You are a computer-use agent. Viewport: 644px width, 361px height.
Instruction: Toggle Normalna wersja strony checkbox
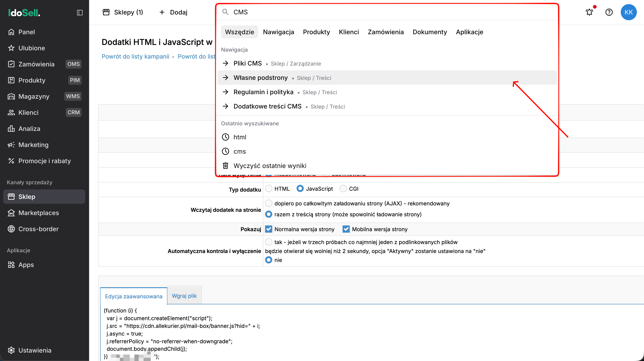(268, 229)
